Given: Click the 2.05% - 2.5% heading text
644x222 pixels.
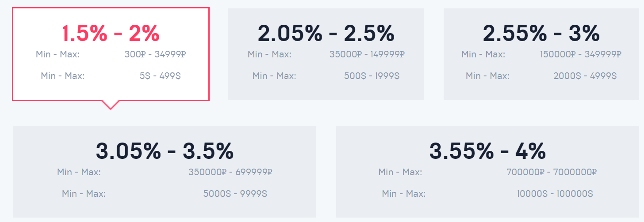Looking at the screenshot, I should coord(326,33).
